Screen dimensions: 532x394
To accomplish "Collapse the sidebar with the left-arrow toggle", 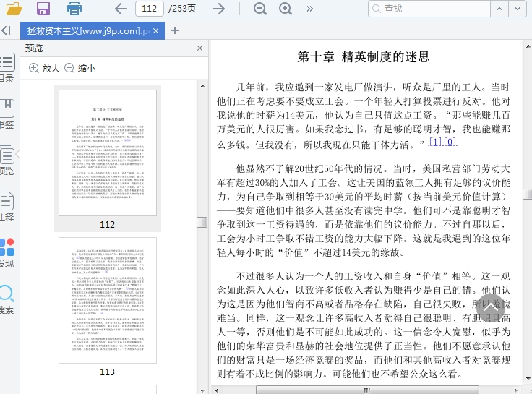I will pyautogui.click(x=6, y=31).
